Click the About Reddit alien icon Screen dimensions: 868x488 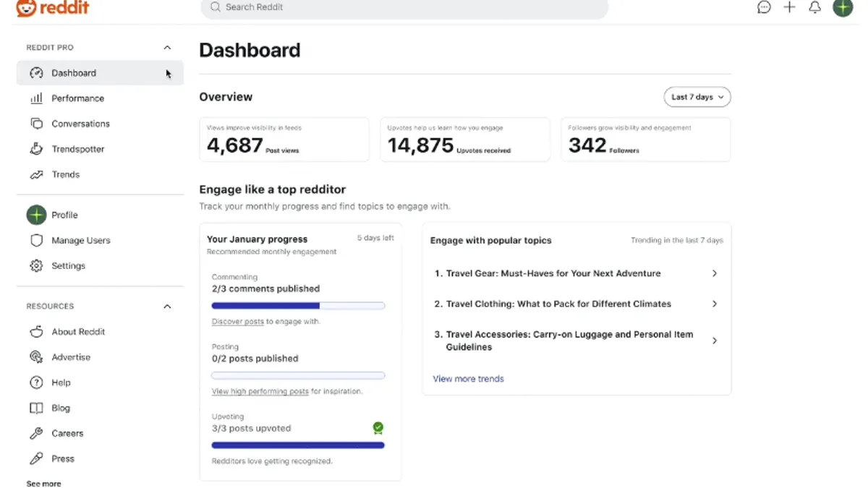pos(36,332)
